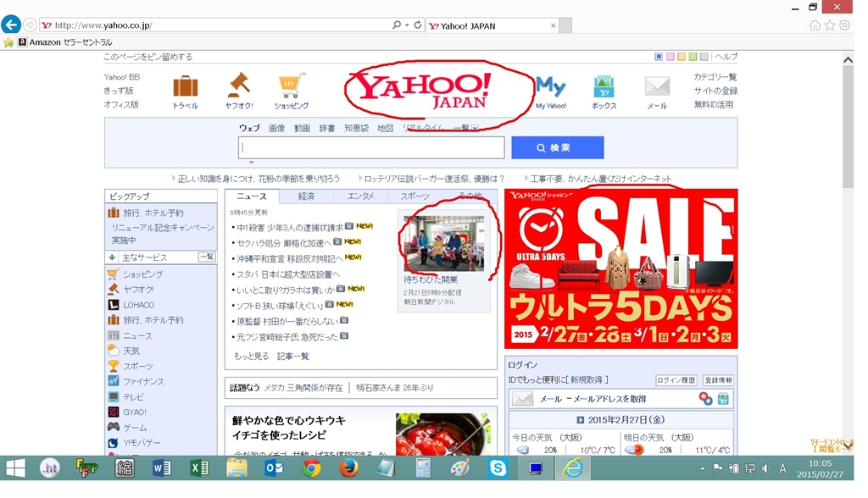868x498 pixels.
Task: Open the strawberry recipe photo
Action: pos(442,434)
